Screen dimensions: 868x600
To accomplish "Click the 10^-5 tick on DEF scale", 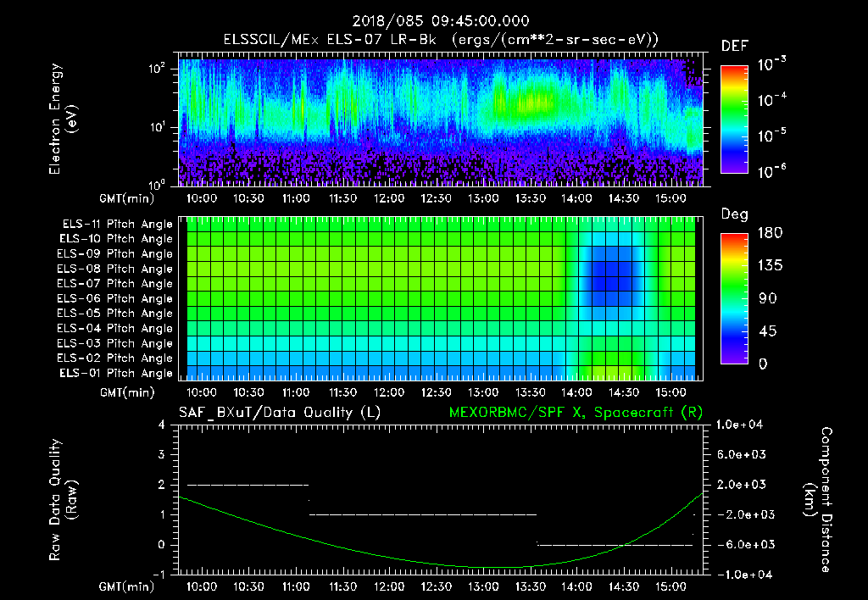I will (772, 136).
